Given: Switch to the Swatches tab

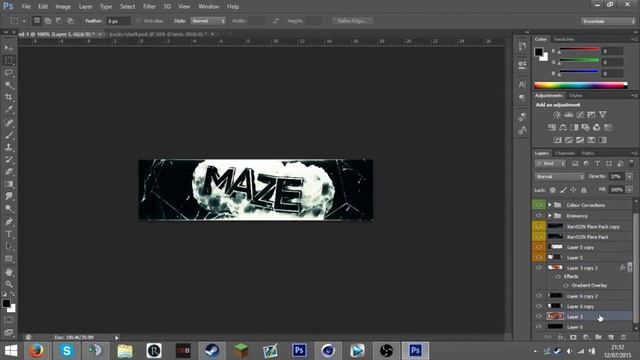Looking at the screenshot, I should (564, 39).
